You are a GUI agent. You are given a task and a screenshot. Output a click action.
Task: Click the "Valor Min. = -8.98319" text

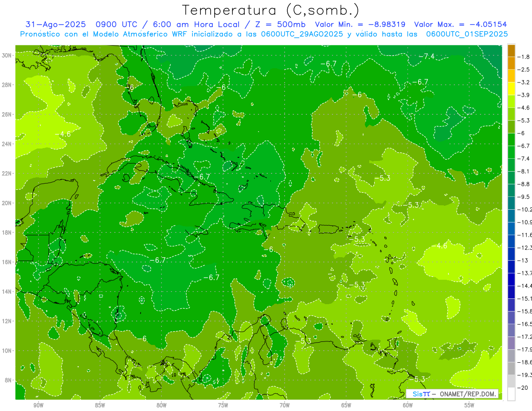pos(360,25)
